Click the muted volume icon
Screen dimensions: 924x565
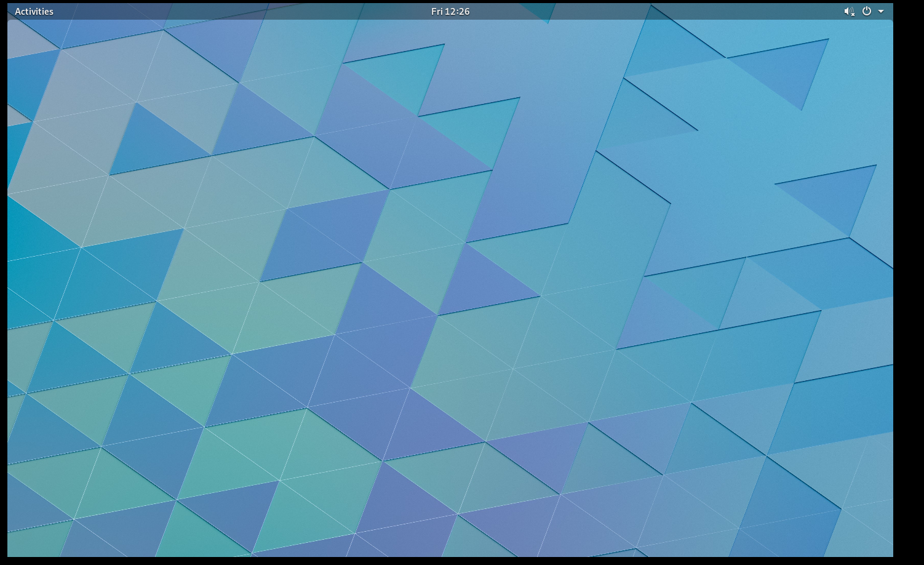click(x=850, y=12)
